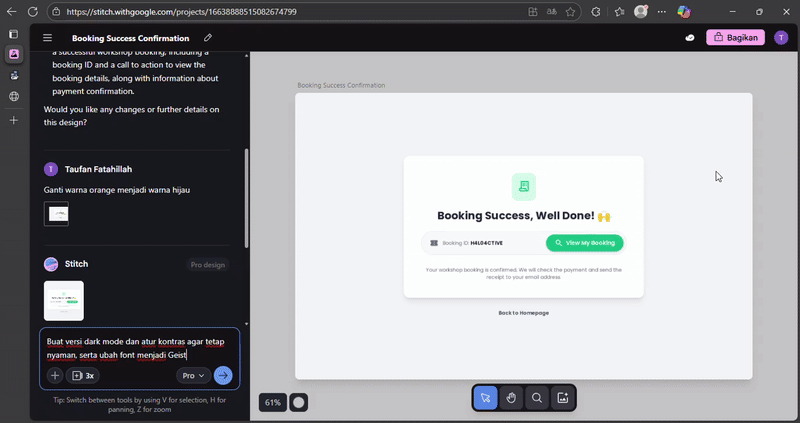800x423 pixels.
Task: Open the Copilot icon in browser toolbar
Action: 684,11
